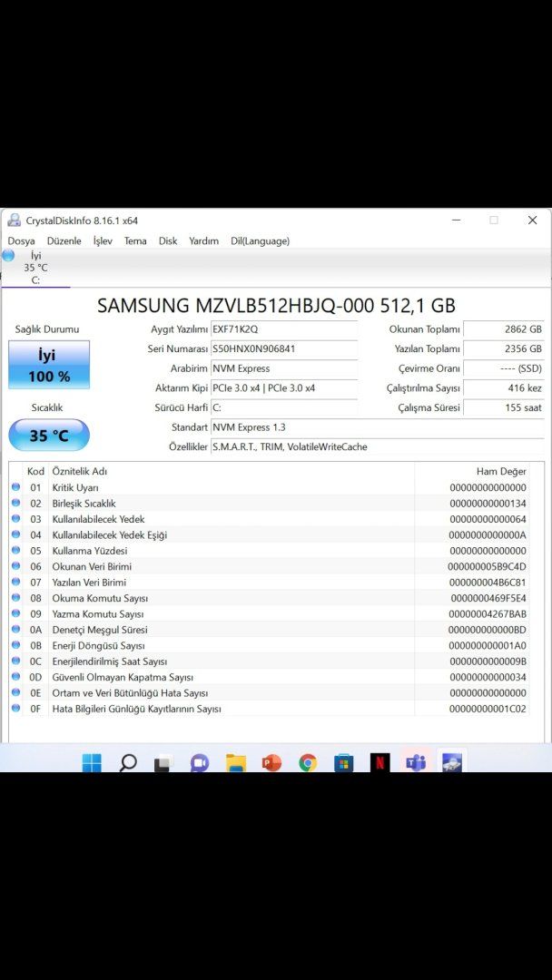Select Hata Bilgileri Günlüğü Kayıtlarının Sayısı row

pyautogui.click(x=269, y=709)
